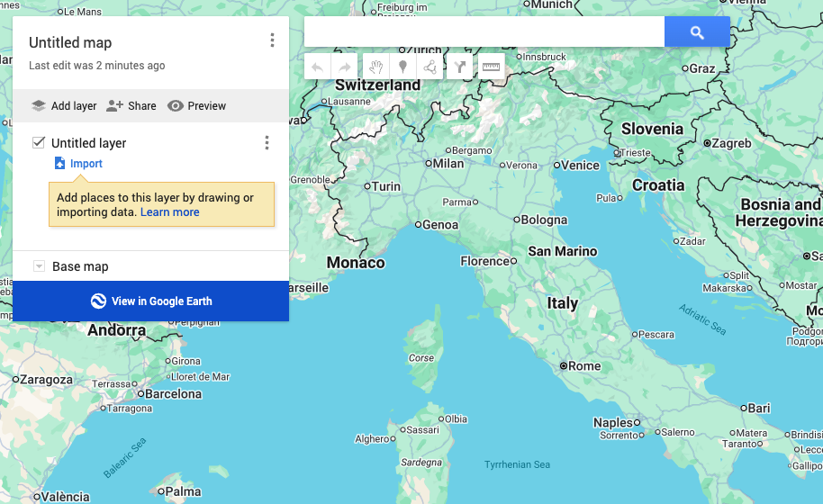Viewport: 823px width, 504px height.
Task: Select the draw a line tool
Action: click(x=430, y=67)
